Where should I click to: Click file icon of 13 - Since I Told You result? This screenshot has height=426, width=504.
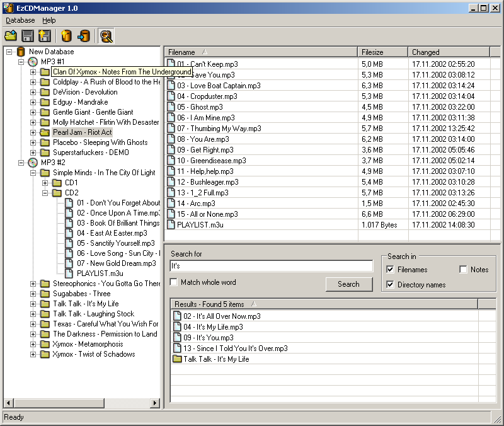(x=177, y=348)
